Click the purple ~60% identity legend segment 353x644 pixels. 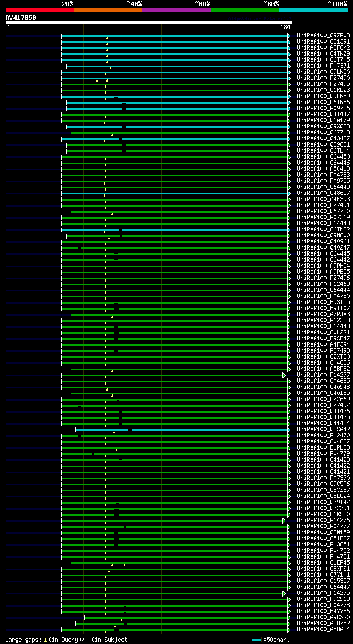click(x=176, y=9)
